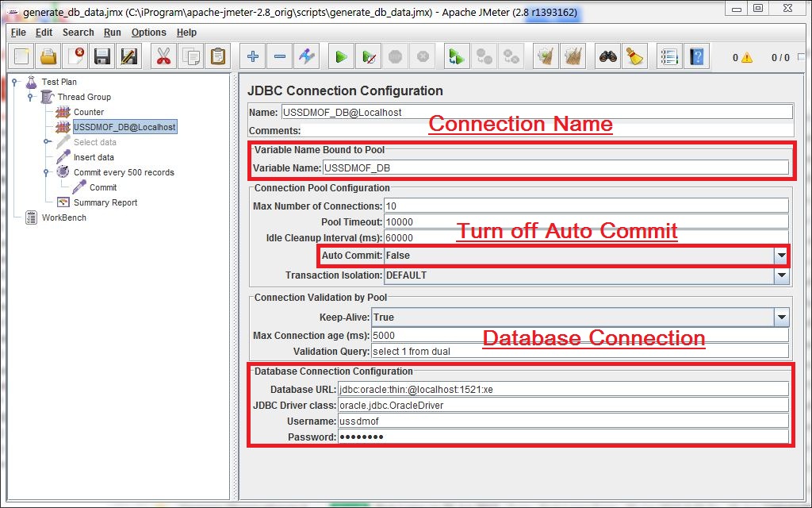The height and width of the screenshot is (508, 812).
Task: Select USSDMOF_DB@Localhost tree item
Action: tap(124, 127)
